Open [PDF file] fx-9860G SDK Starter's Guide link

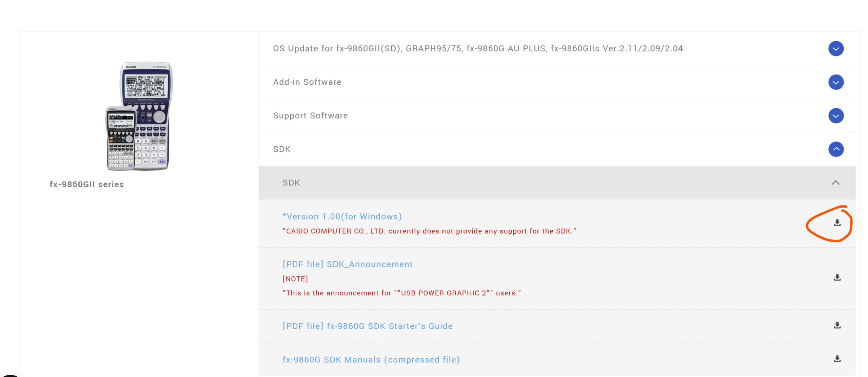(368, 326)
